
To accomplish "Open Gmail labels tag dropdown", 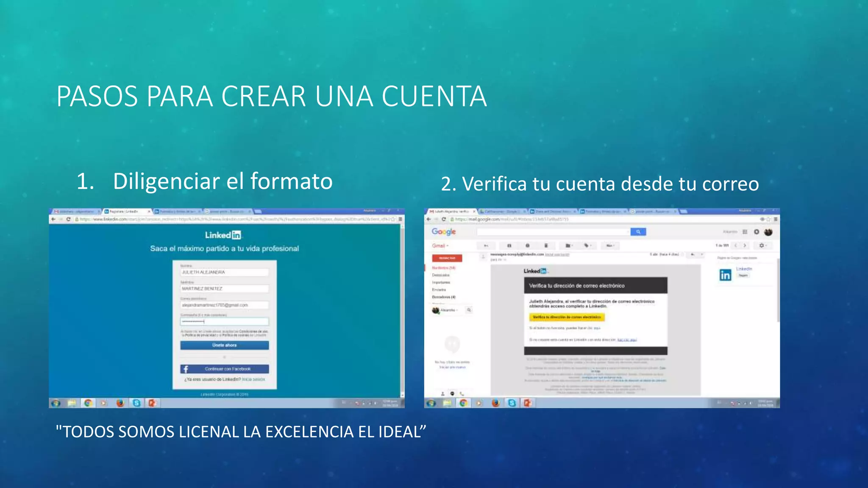I will [587, 246].
